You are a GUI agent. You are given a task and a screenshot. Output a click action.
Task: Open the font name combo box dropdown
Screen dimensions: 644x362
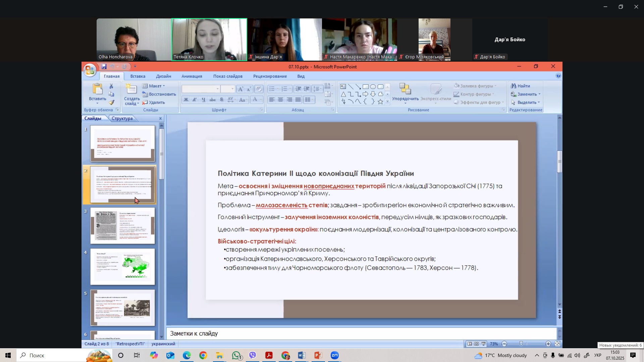point(218,89)
